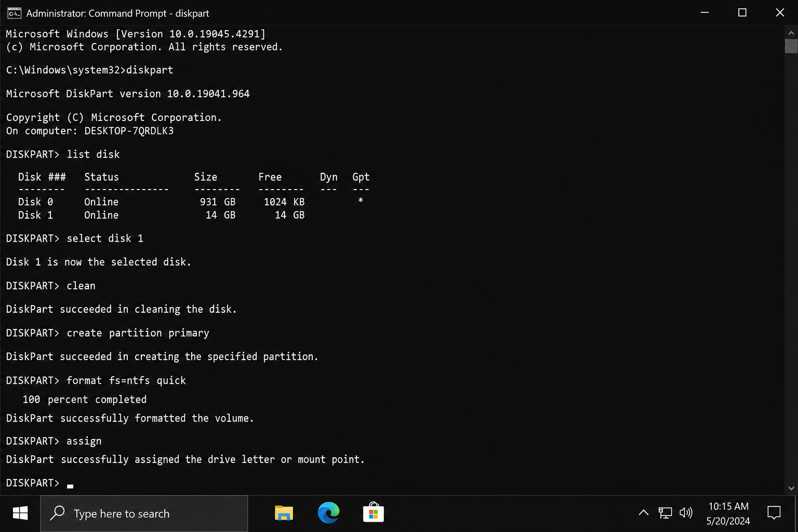Click the Online status of Disk 1

click(101, 215)
